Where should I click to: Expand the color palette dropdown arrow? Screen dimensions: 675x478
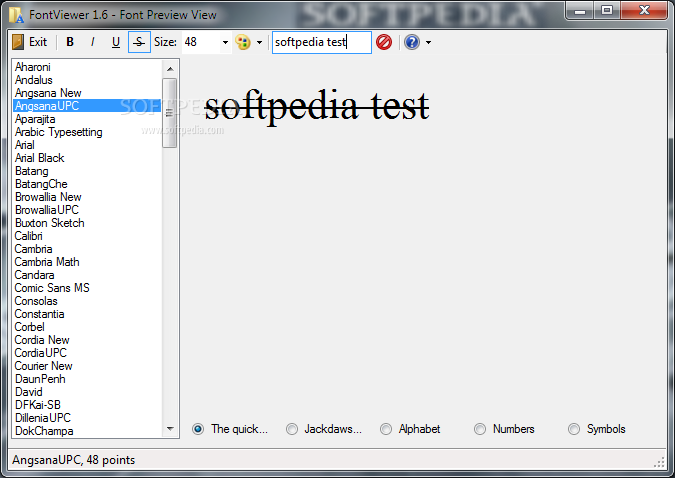[x=260, y=42]
